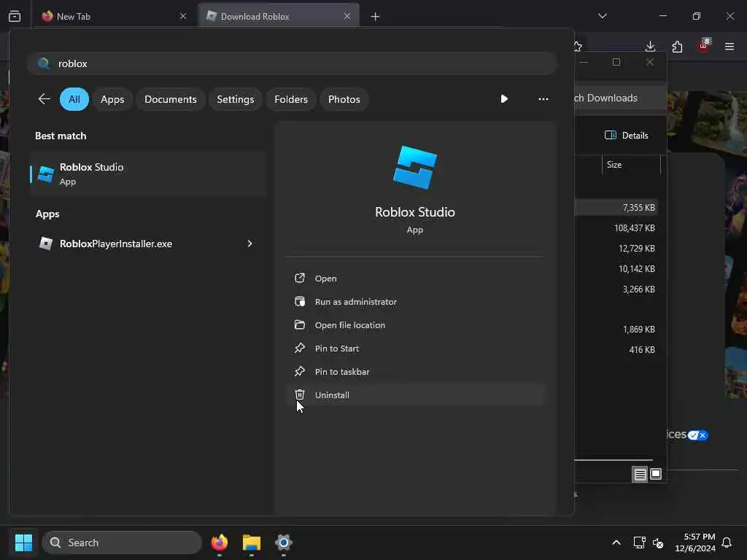Click the red extension badge icon
The width and height of the screenshot is (747, 560).
704,46
